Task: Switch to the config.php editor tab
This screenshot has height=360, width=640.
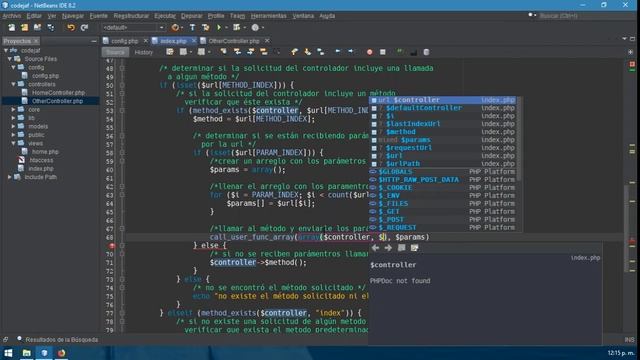Action: 124,41
